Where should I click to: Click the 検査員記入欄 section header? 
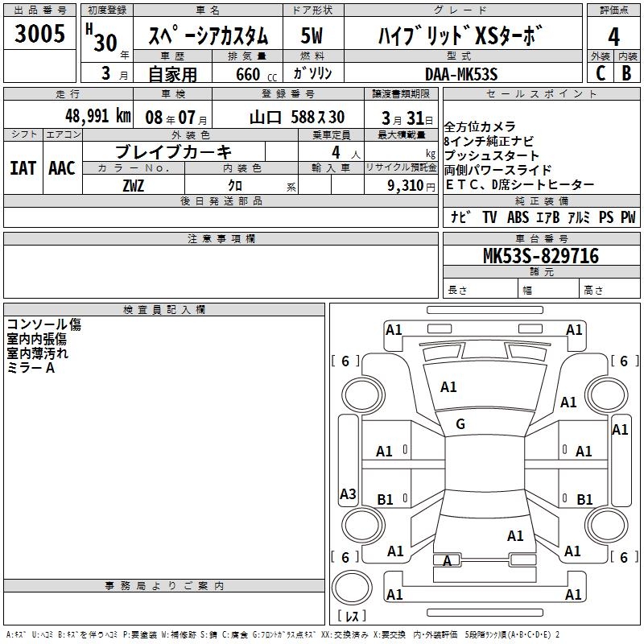point(164,310)
